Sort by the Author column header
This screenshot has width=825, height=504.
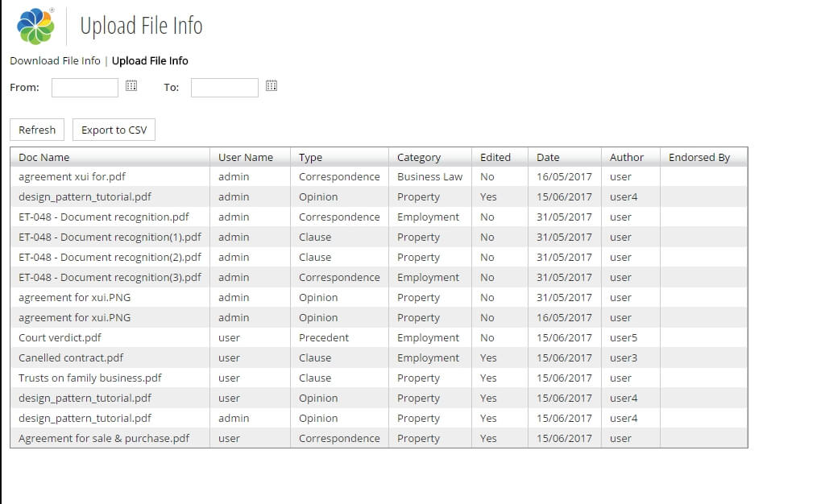(x=631, y=157)
